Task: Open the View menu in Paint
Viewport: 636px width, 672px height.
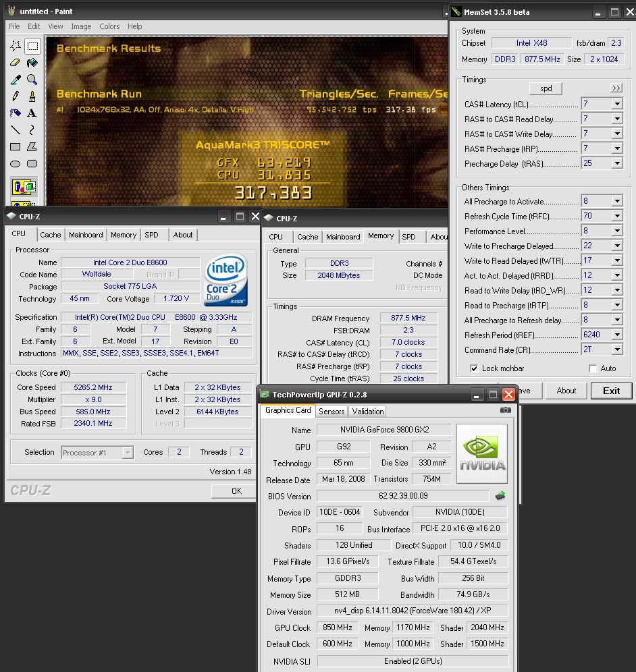Action: click(x=55, y=26)
